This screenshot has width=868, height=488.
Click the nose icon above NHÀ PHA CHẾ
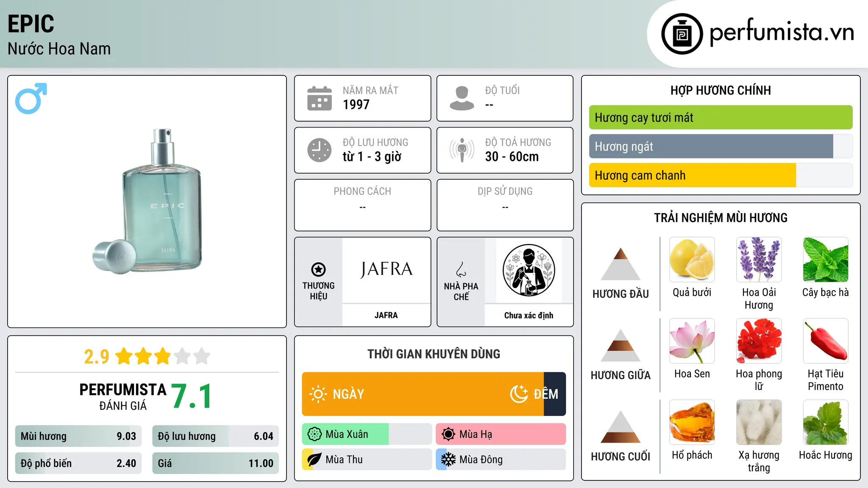click(461, 269)
